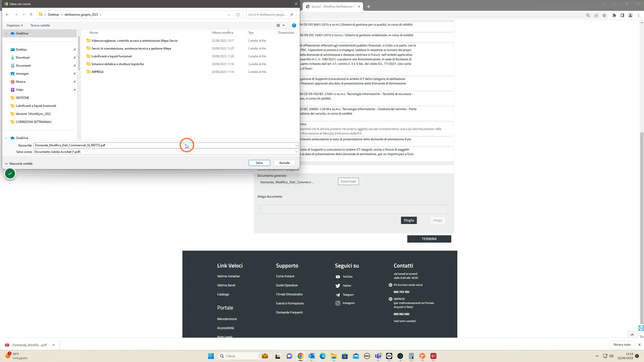Toggle Chrome side panel icon
This screenshot has height=362, width=644.
pyautogui.click(x=622, y=15)
